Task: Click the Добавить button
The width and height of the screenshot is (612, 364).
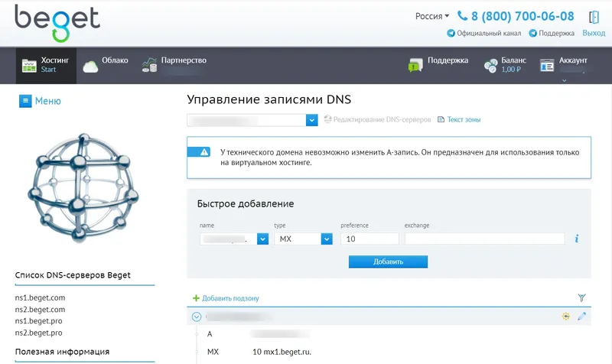Action: click(388, 262)
